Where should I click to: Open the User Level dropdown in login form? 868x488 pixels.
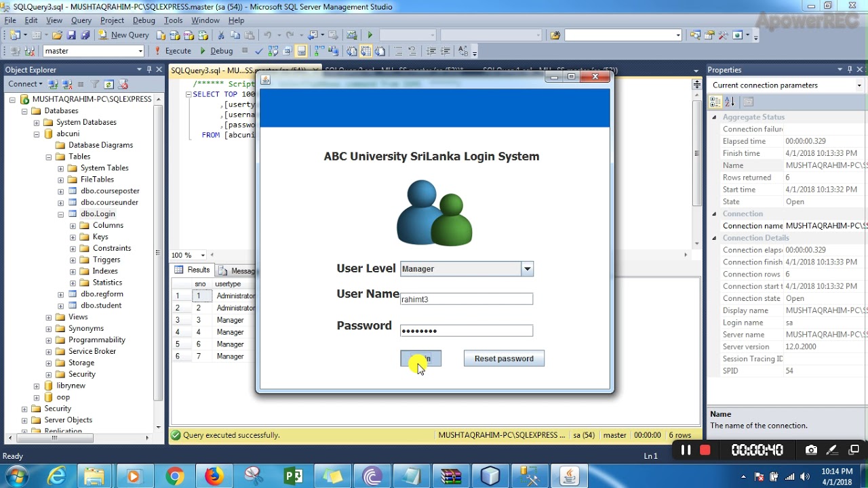[527, 269]
